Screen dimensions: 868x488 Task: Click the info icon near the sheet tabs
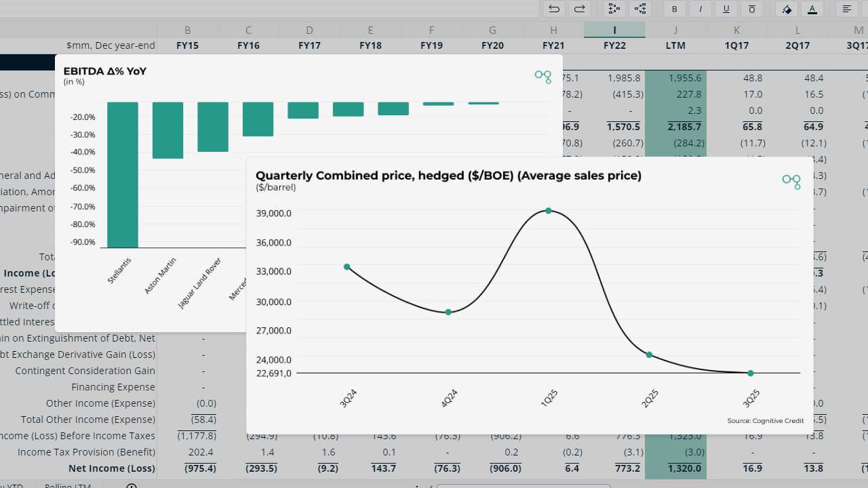pos(132,485)
